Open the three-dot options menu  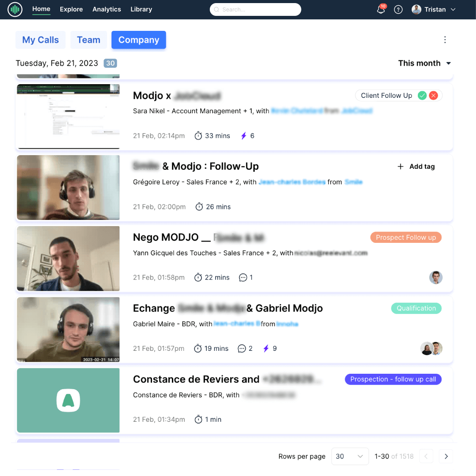point(445,40)
